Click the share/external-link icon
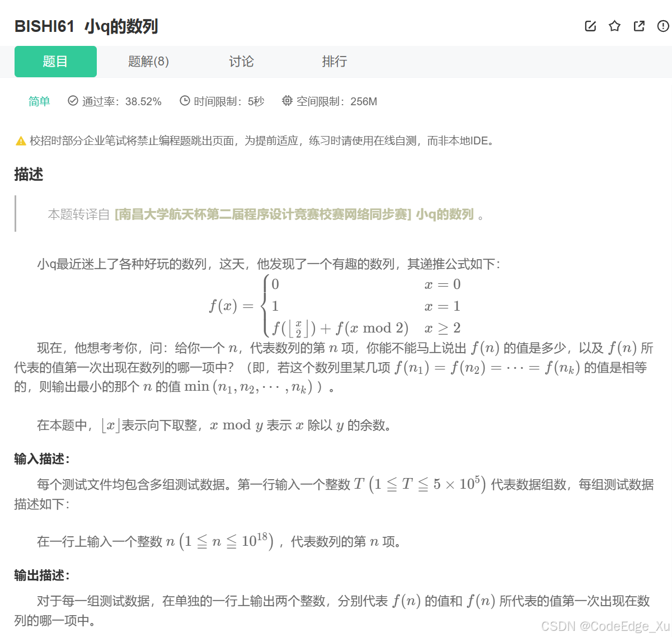This screenshot has height=637, width=672. tap(639, 26)
